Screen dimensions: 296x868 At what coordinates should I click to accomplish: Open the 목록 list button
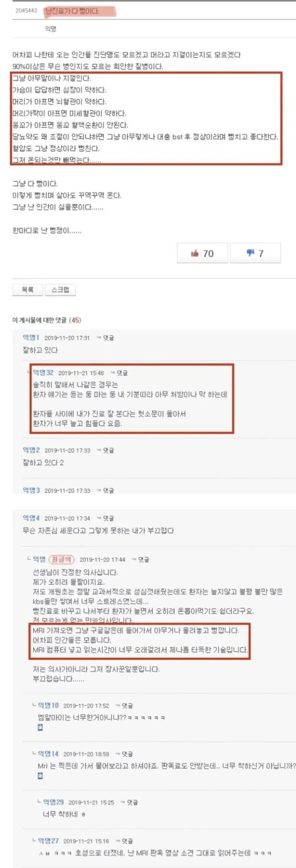(x=28, y=290)
